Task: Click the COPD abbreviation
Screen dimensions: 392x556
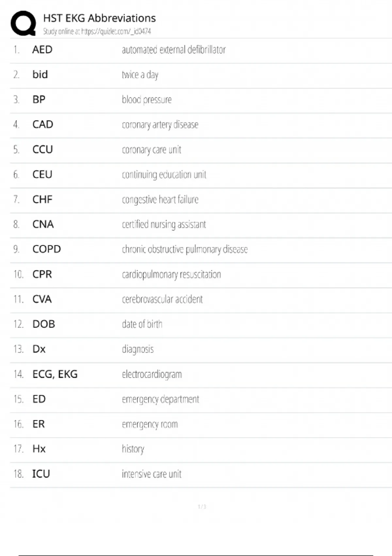Action: 46,249
